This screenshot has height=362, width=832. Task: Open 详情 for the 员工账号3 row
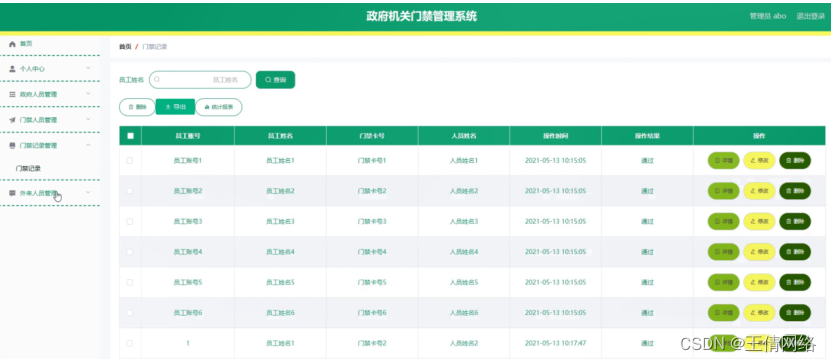coord(723,221)
